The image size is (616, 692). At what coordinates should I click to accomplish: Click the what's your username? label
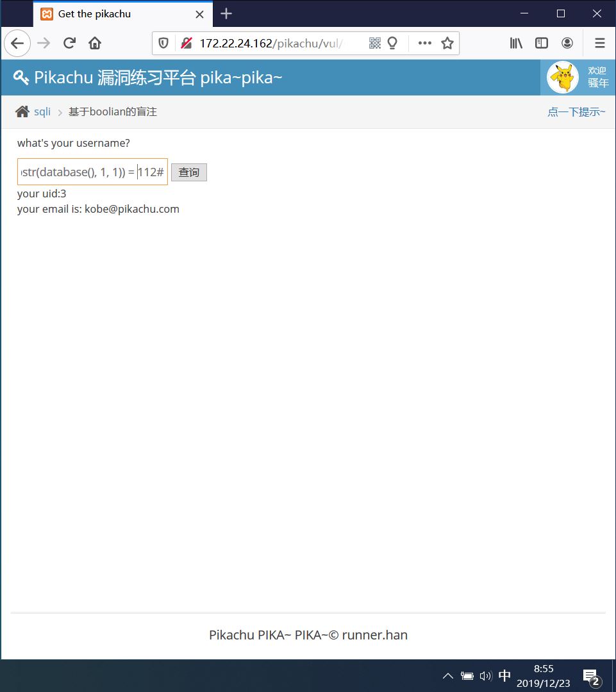pos(73,143)
